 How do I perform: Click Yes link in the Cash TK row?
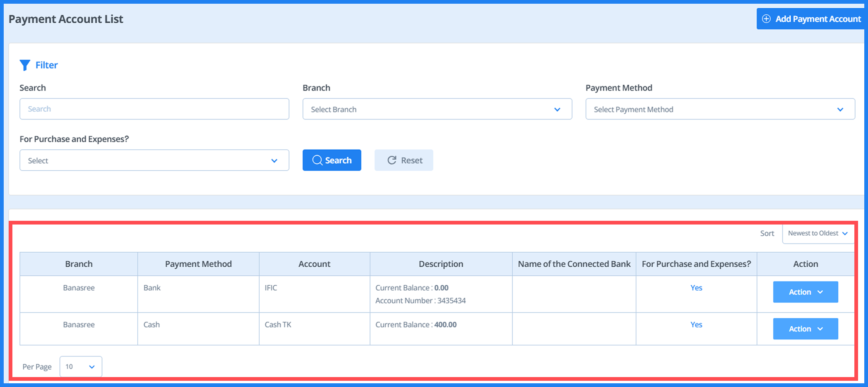(696, 325)
